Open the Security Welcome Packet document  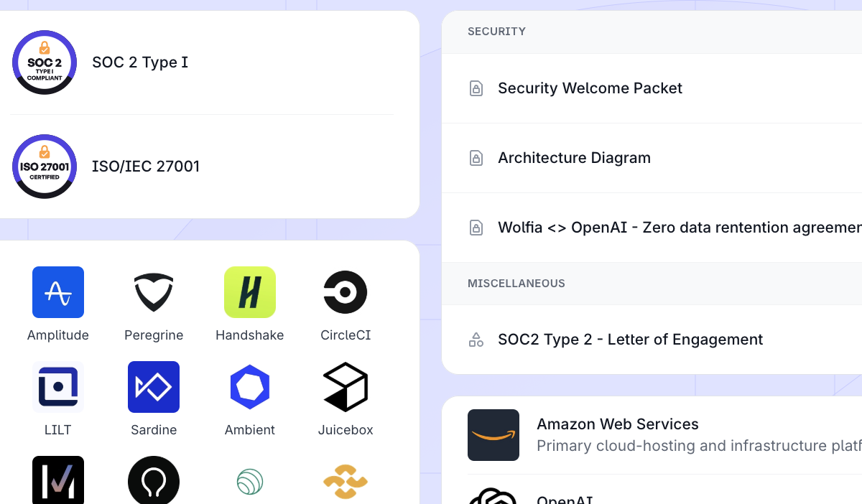pyautogui.click(x=590, y=88)
